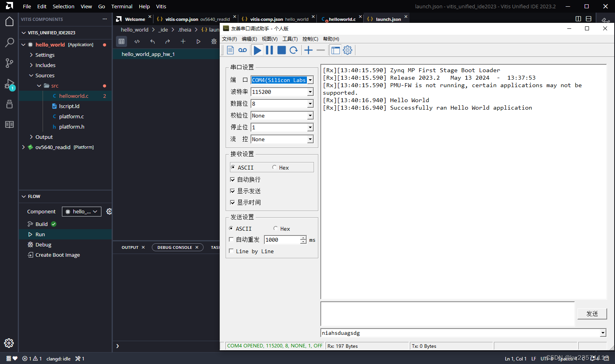This screenshot has height=364, width=615.
Task: Start serial port with the play button
Action: [x=258, y=50]
